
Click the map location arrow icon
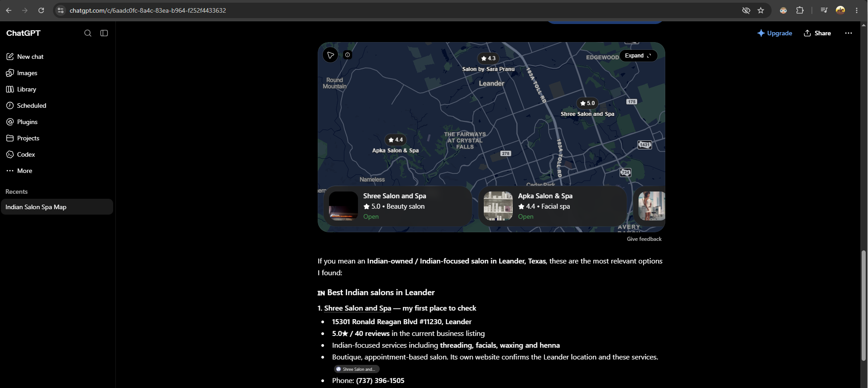click(331, 55)
